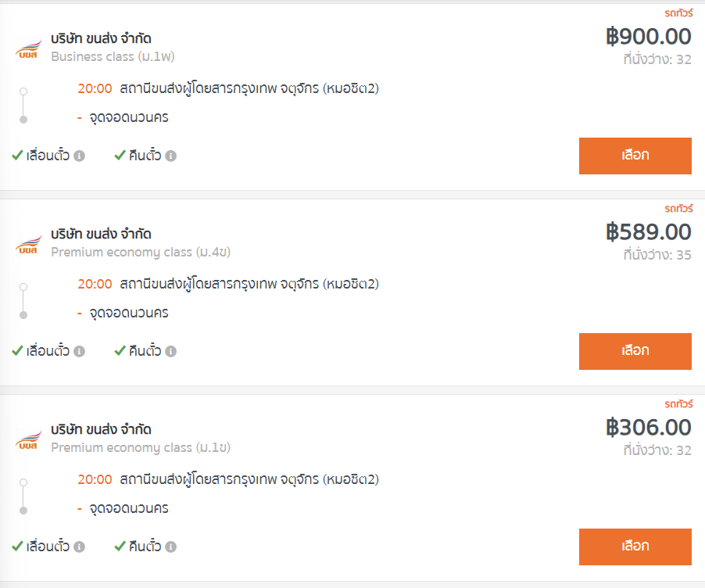Click info icon beside เลื่อนตั๋ว on ฿589 trip
This screenshot has height=588, width=705.
(79, 351)
